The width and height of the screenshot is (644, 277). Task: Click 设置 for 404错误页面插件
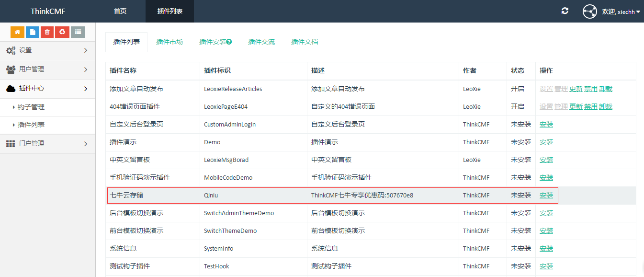(546, 106)
